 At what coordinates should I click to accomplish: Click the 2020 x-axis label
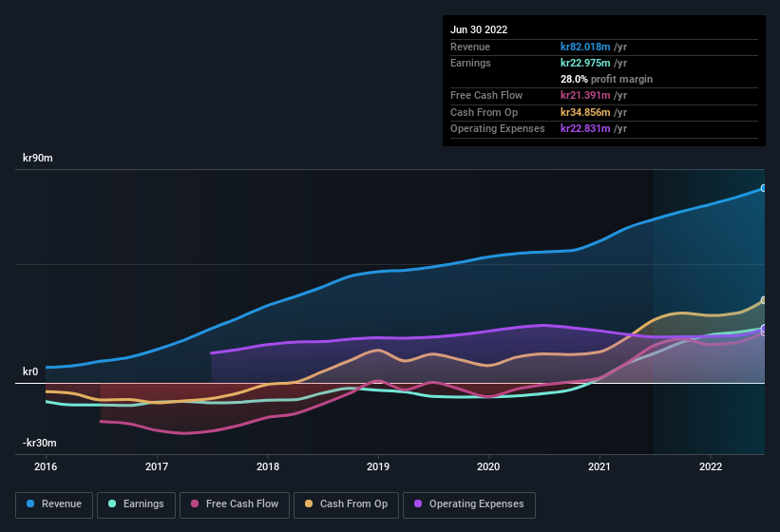pyautogui.click(x=488, y=466)
